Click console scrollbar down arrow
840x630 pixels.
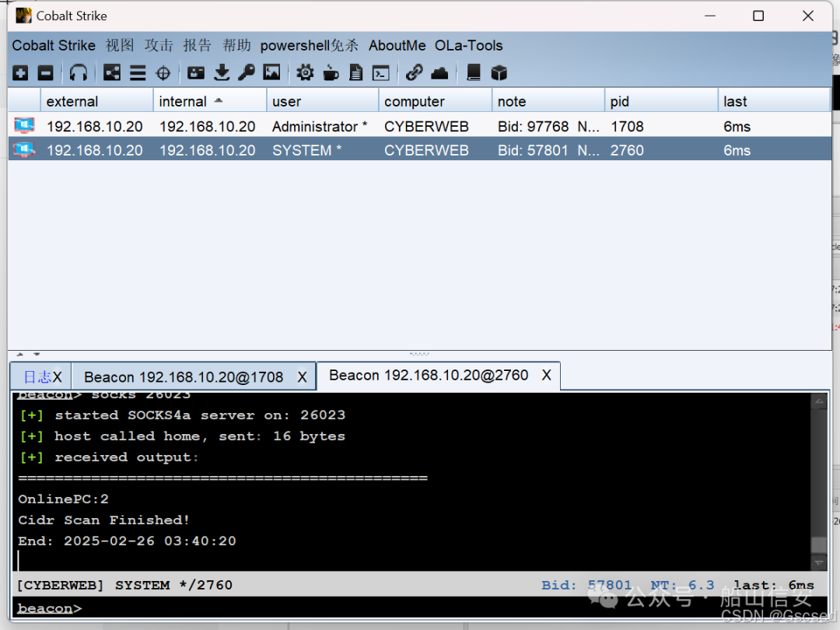(x=819, y=562)
